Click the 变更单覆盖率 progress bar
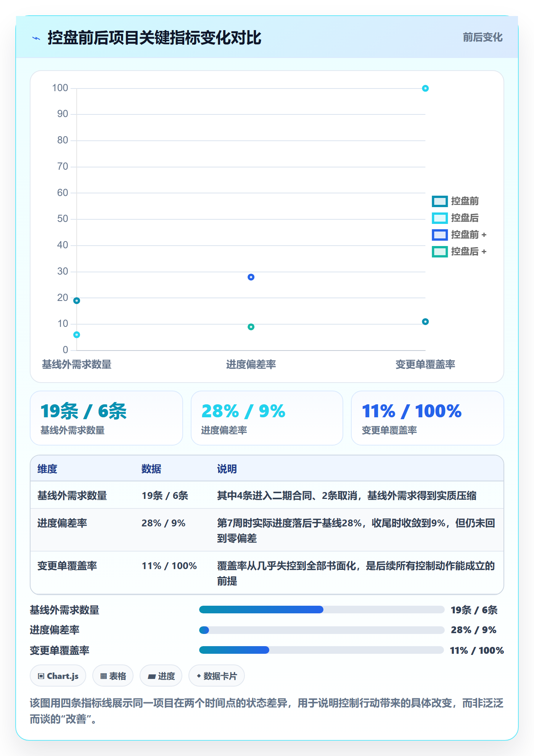 click(x=322, y=650)
